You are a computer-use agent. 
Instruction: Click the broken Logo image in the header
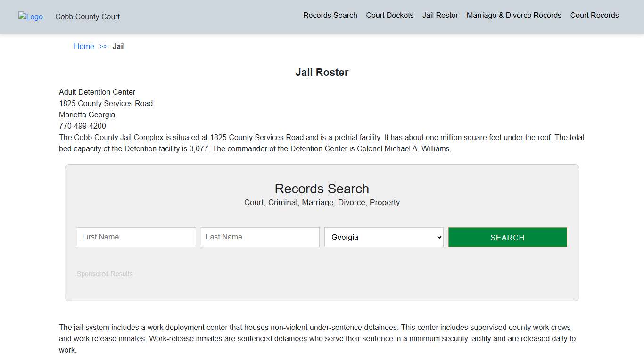[x=30, y=17]
